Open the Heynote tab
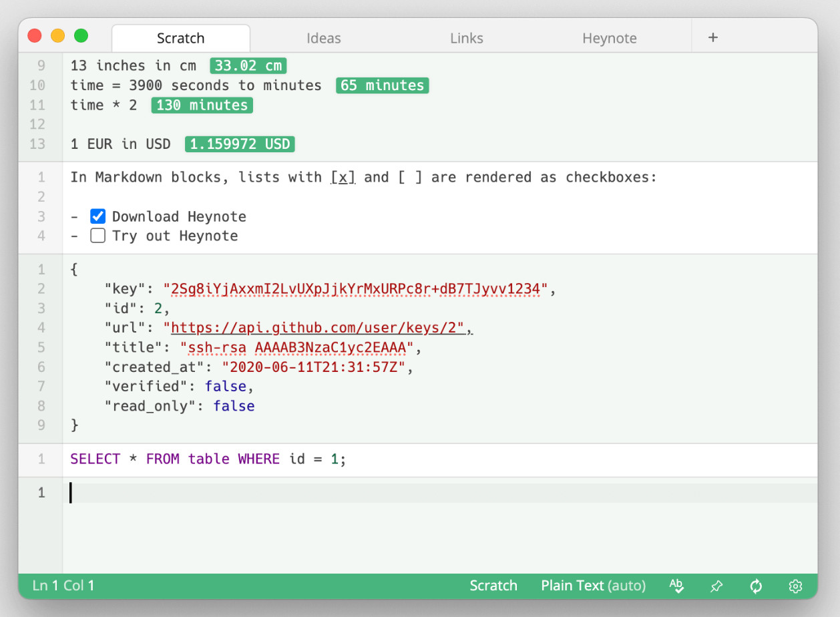Image resolution: width=840 pixels, height=617 pixels. click(609, 38)
